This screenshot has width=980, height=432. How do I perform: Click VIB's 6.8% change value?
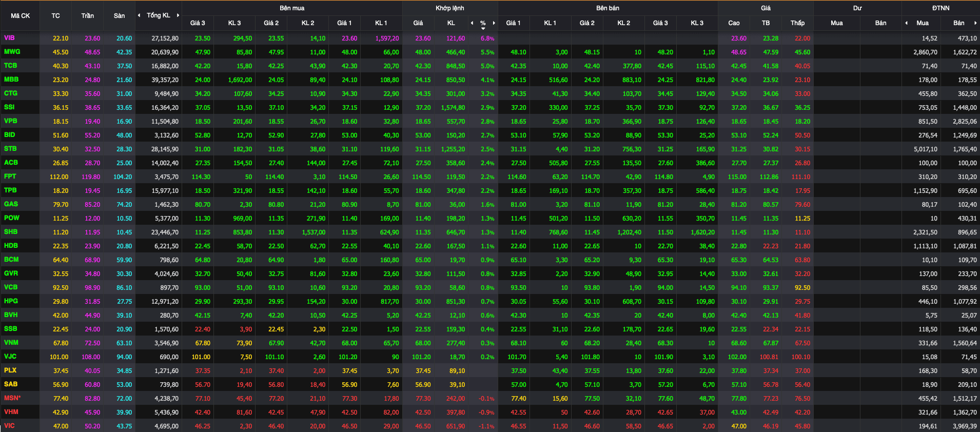pyautogui.click(x=487, y=38)
